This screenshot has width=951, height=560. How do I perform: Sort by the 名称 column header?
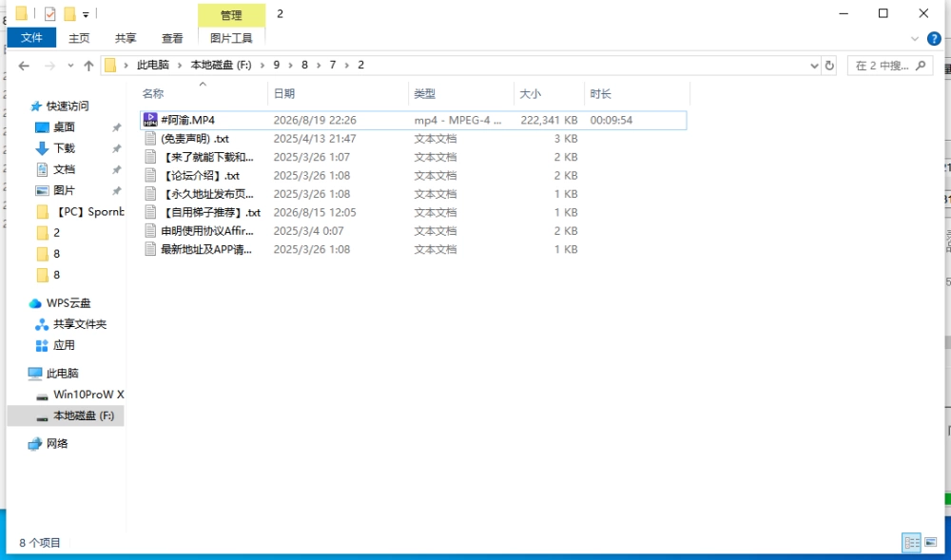(203, 94)
